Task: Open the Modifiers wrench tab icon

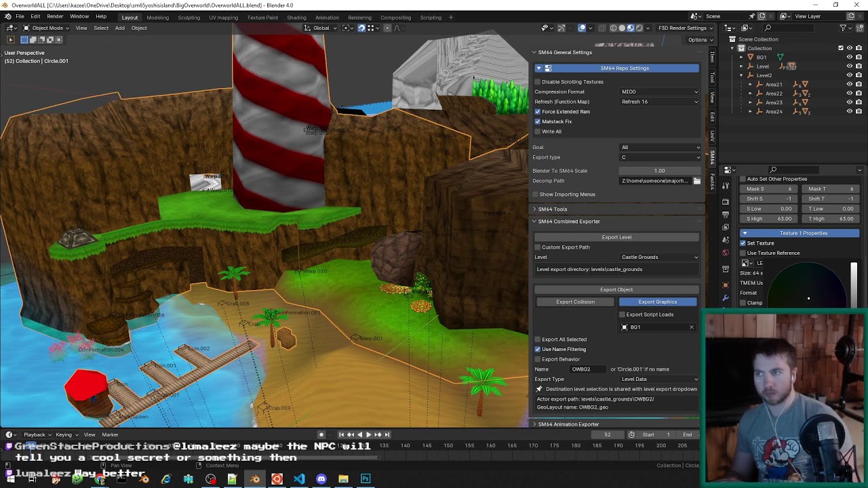Action: pyautogui.click(x=725, y=298)
